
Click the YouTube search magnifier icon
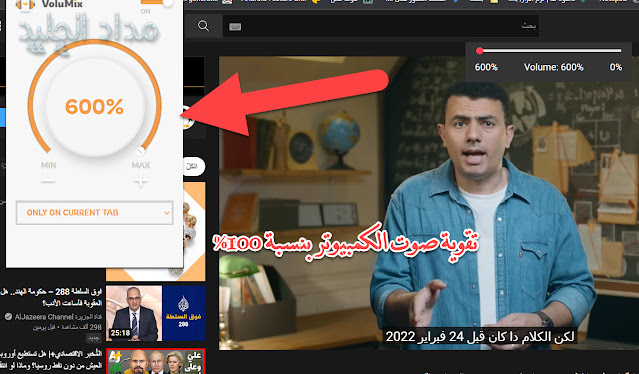click(x=203, y=26)
